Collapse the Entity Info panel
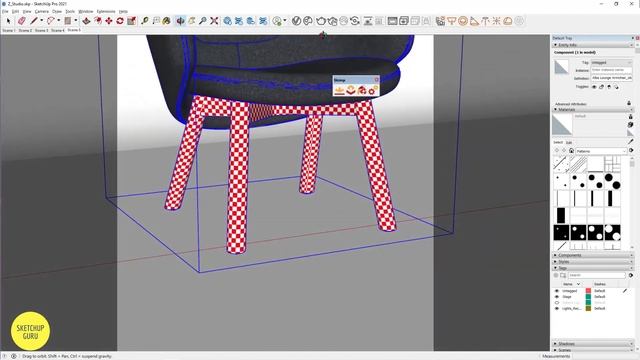The image size is (640, 360). (x=556, y=45)
